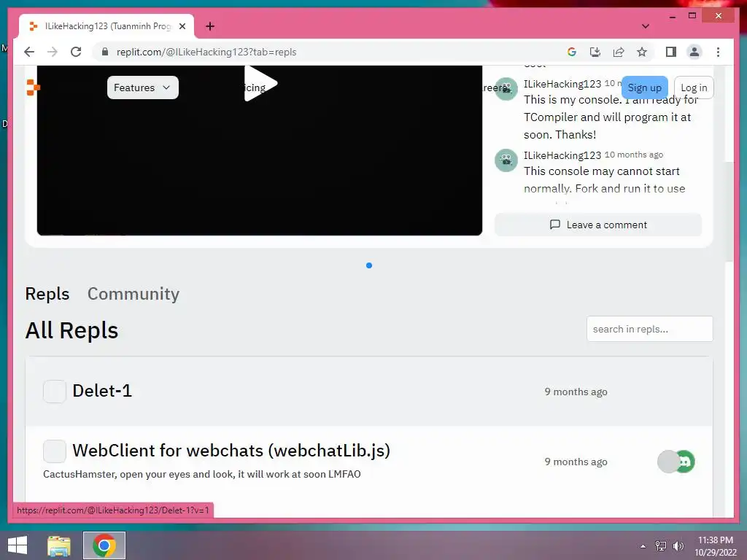Click the Chrome taskbar icon
Image resolution: width=747 pixels, height=560 pixels.
tap(104, 545)
